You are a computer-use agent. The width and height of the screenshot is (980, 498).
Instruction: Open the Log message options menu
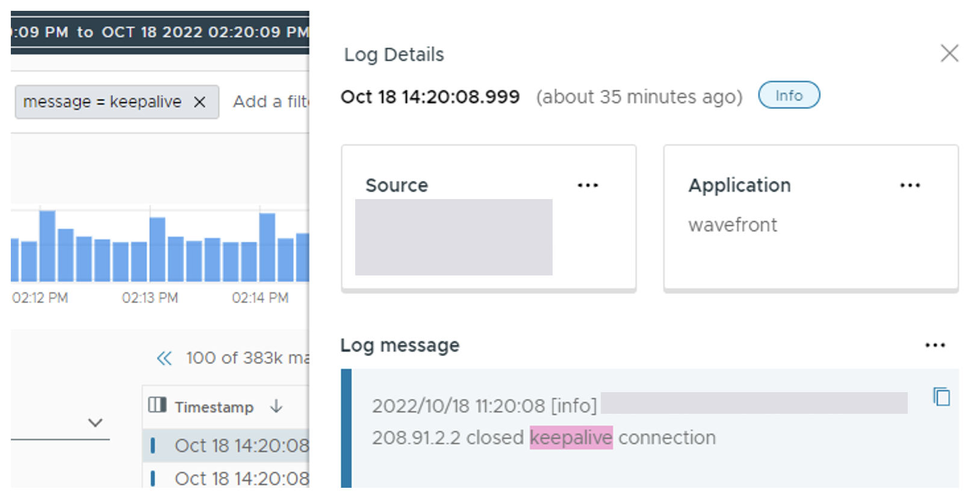[935, 345]
